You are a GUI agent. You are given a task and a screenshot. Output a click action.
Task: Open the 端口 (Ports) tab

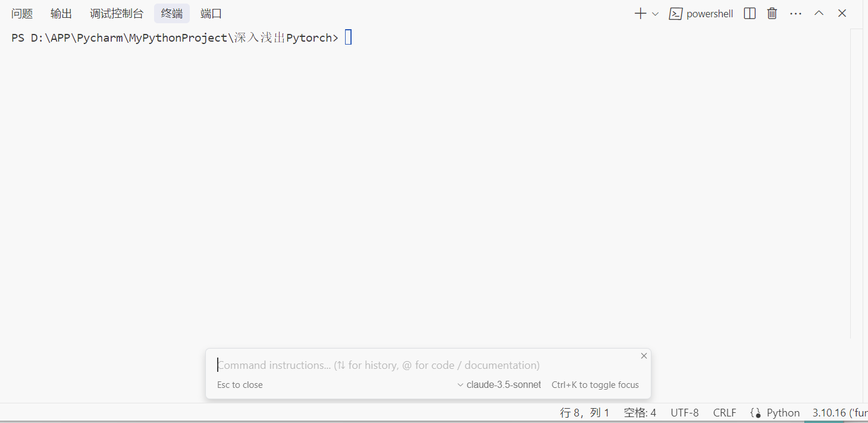point(211,14)
